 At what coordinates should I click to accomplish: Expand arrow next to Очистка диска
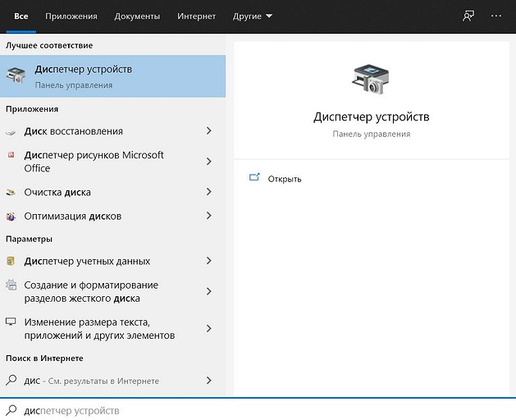pyautogui.click(x=209, y=192)
